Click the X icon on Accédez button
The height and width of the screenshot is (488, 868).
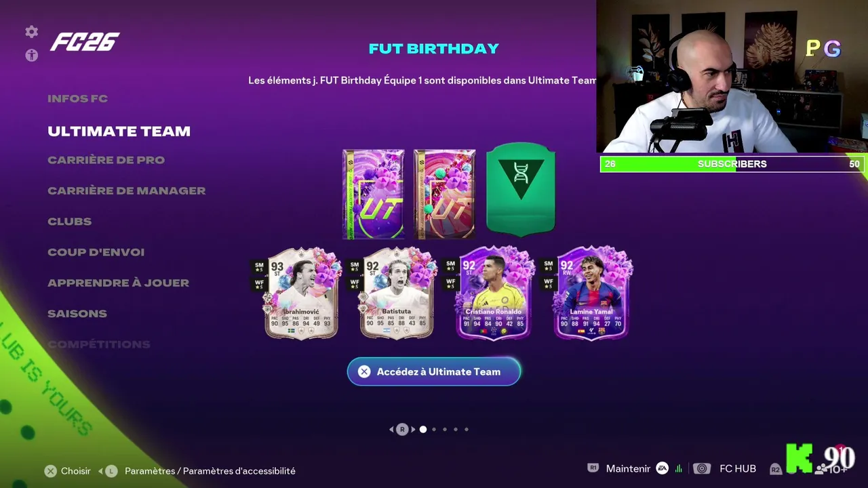(364, 371)
